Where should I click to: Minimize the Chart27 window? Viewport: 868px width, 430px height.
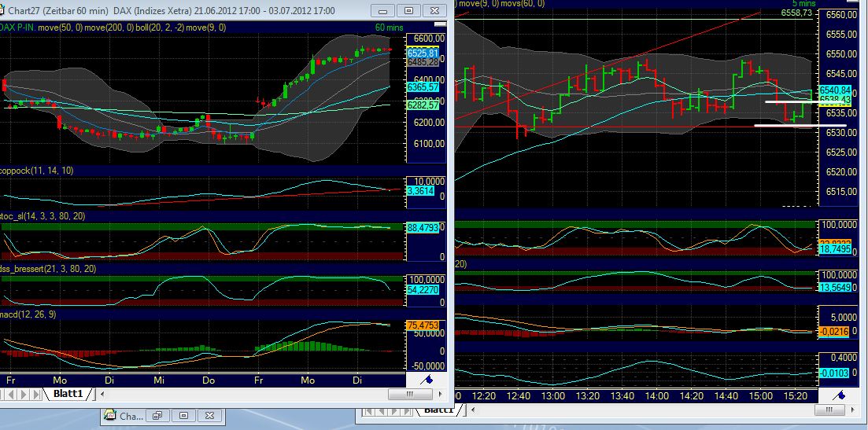(382, 10)
